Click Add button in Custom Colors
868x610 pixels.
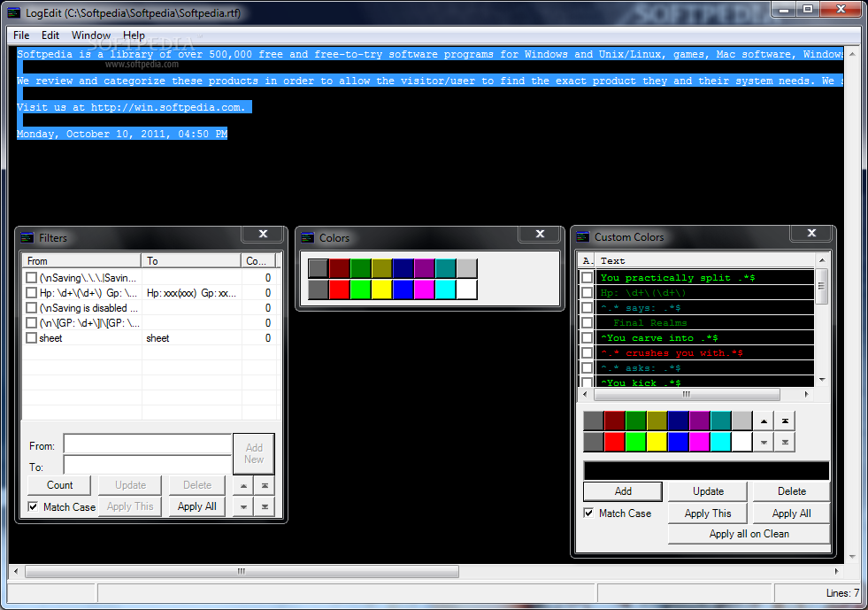point(623,491)
